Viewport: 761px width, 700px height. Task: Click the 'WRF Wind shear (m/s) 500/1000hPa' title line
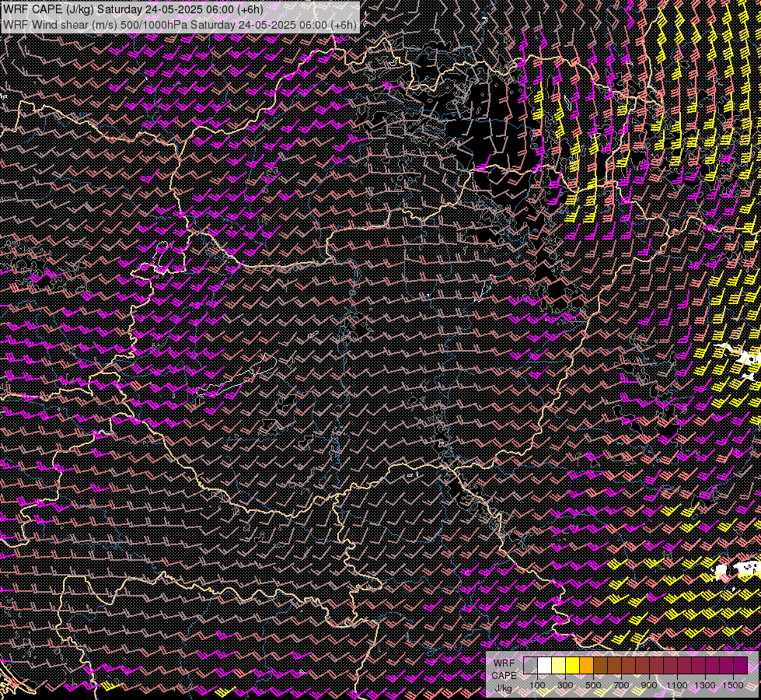[180, 24]
